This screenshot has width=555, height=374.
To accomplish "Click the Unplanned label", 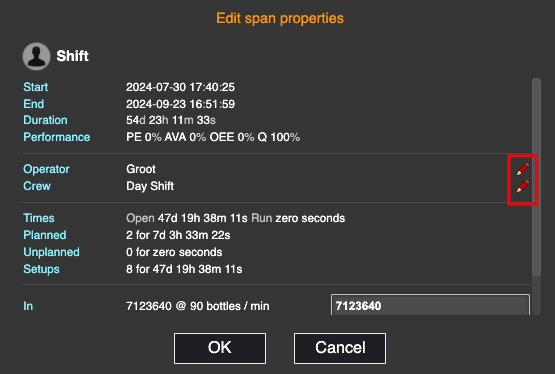I will [51, 252].
